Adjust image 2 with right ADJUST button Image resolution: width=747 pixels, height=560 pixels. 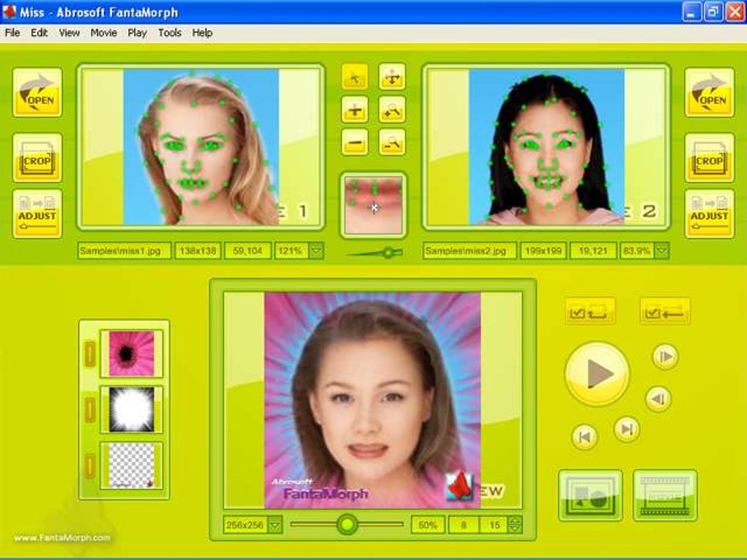click(709, 214)
